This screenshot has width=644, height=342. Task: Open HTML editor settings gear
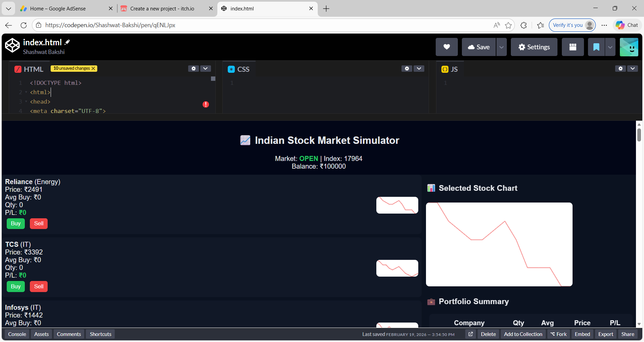(194, 68)
